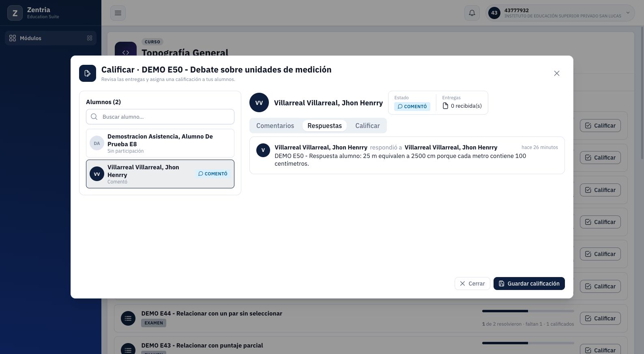Viewport: 644px width, 354px height.
Task: Click the page's vertical scrollbar
Action: click(x=642, y=93)
